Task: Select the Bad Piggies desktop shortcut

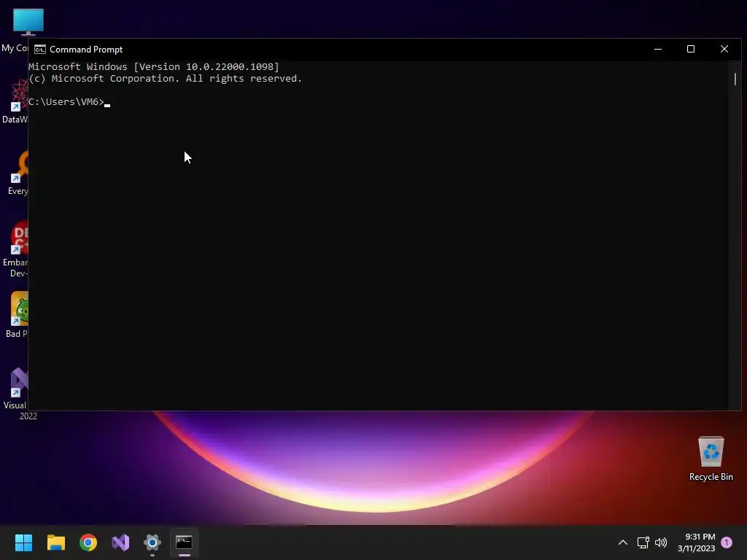Action: pos(18,315)
